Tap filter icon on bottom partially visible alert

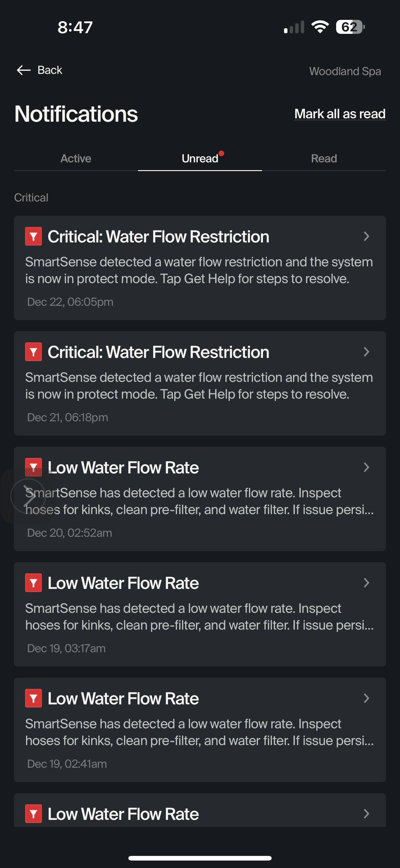[x=33, y=814]
